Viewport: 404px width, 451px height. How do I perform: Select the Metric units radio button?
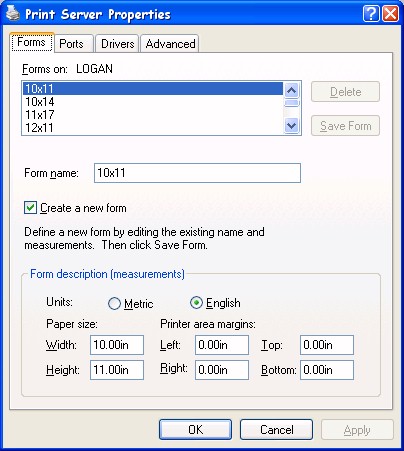click(x=114, y=303)
